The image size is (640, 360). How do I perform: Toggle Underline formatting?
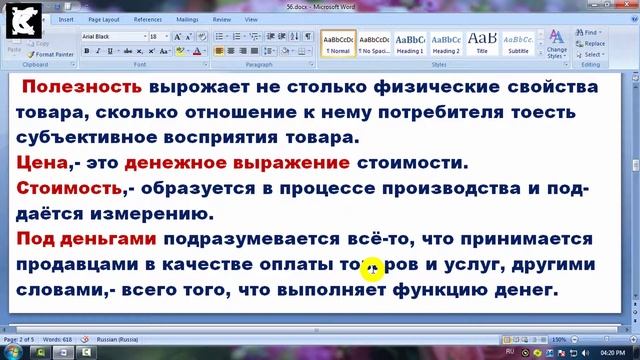pyautogui.click(x=110, y=51)
